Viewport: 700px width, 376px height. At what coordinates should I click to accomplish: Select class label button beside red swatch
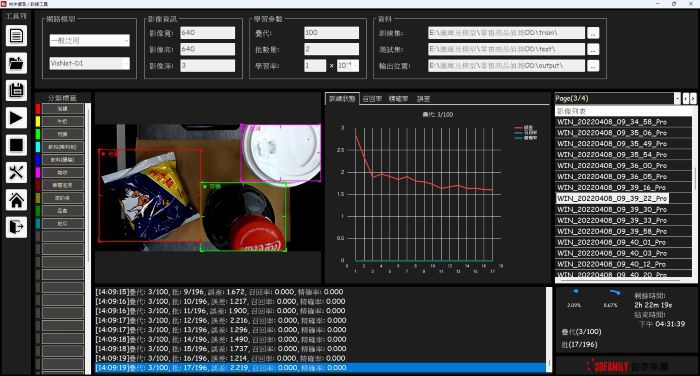(x=62, y=109)
